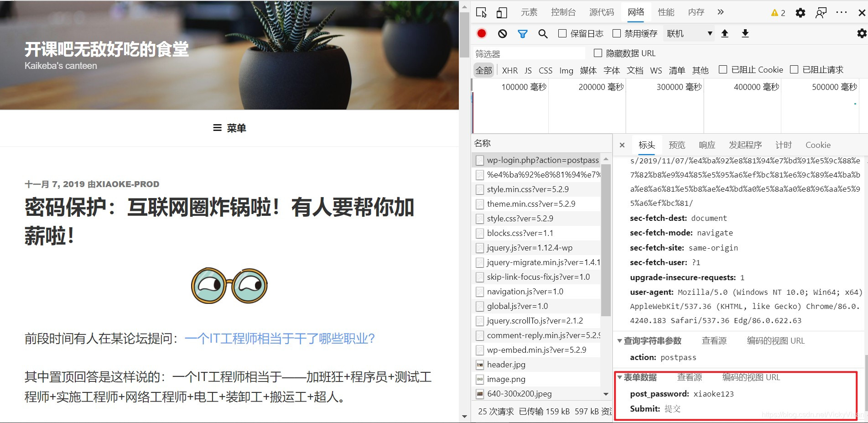This screenshot has width=868, height=423.
Task: Activate the inspect element picker icon
Action: tap(481, 12)
